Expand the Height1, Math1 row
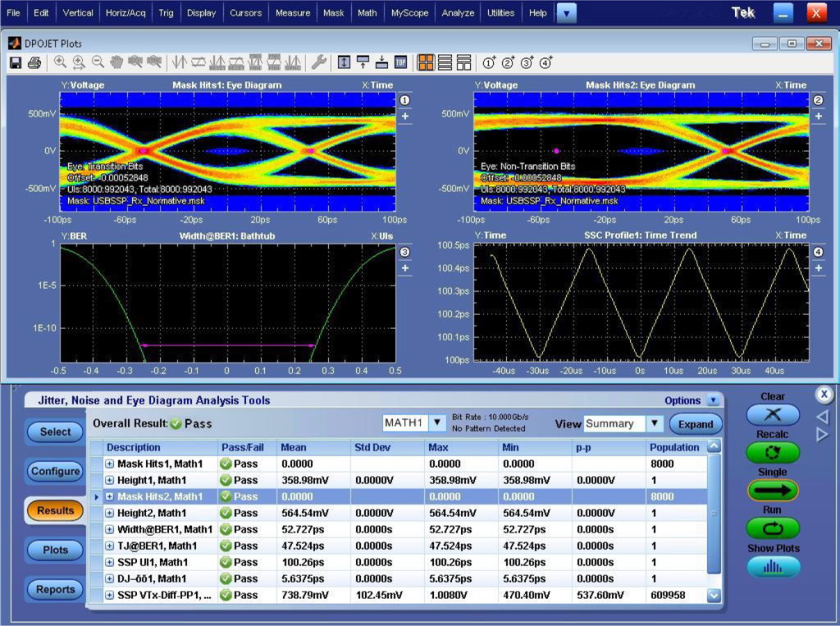The width and height of the screenshot is (840, 626). click(109, 480)
